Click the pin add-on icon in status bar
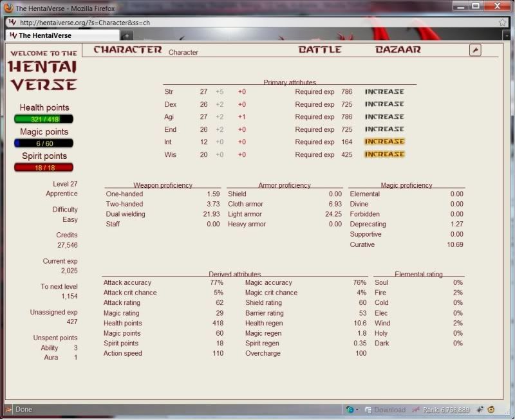This screenshot has height=420, width=515. click(x=480, y=410)
